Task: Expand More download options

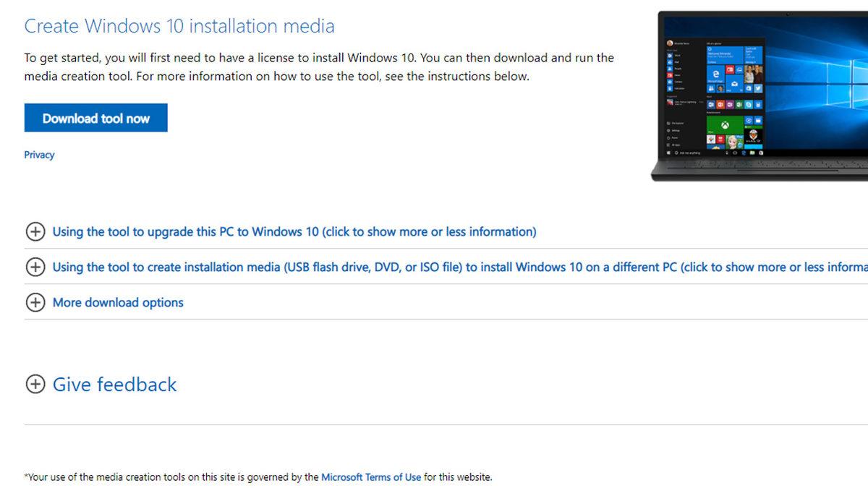Action: point(117,302)
